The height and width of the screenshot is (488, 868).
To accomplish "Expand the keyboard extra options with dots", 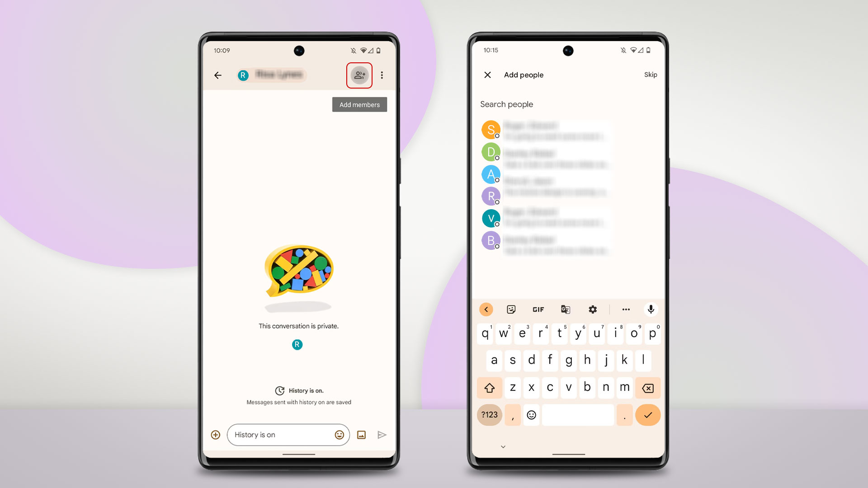I will 625,309.
